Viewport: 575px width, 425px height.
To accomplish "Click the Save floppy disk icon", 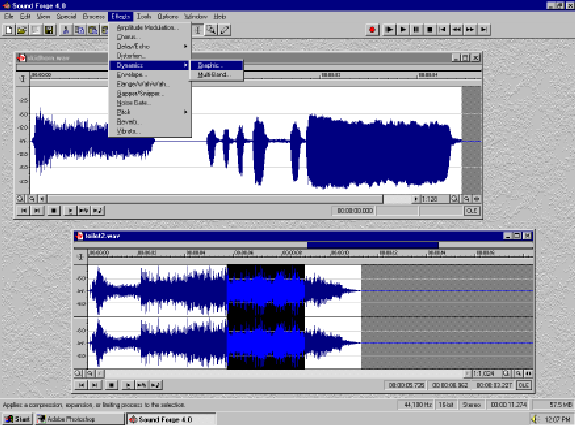I will (x=49, y=30).
